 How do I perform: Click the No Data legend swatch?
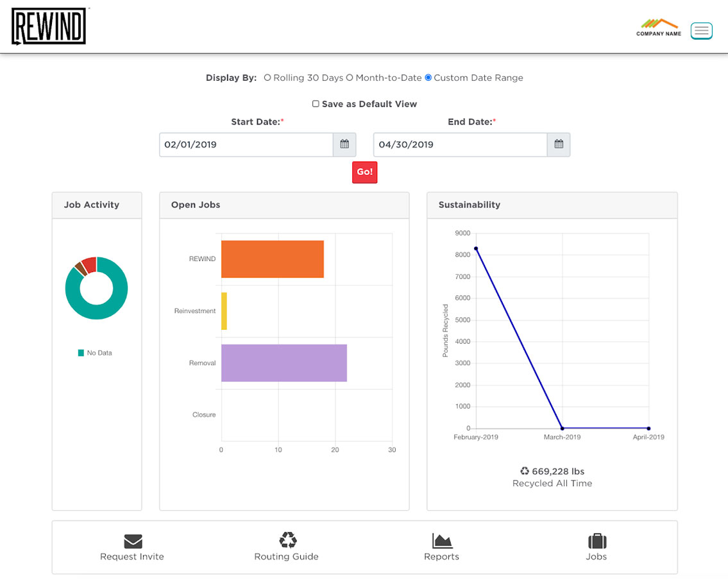click(81, 353)
